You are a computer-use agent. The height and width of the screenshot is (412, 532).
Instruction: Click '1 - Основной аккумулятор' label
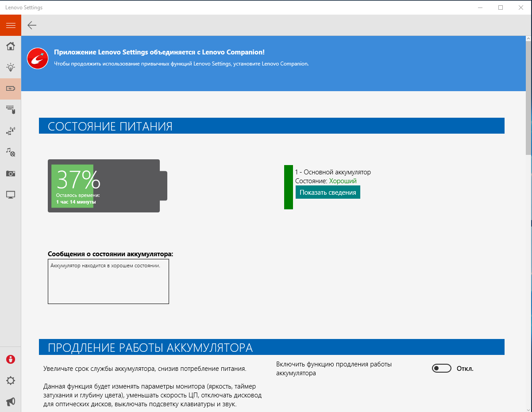click(333, 172)
